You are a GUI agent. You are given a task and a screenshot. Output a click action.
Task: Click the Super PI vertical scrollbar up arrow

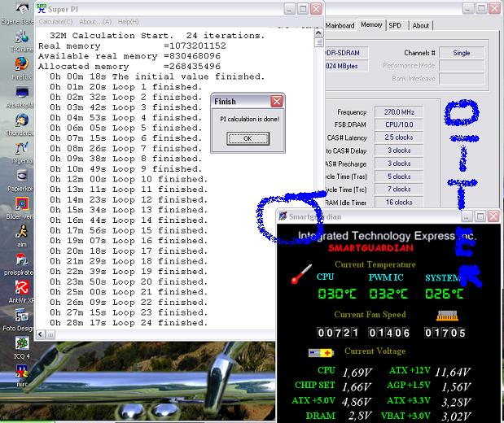click(318, 33)
